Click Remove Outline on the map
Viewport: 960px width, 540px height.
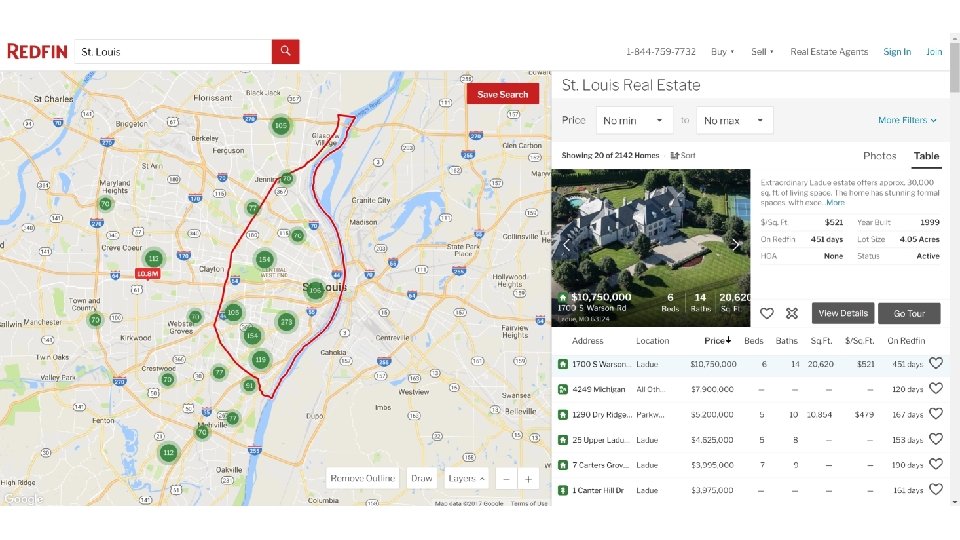coord(363,478)
